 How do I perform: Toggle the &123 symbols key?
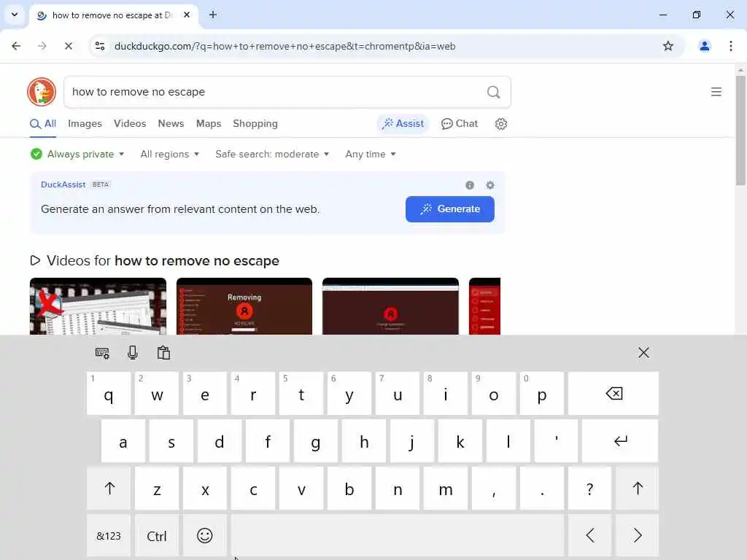pyautogui.click(x=109, y=536)
